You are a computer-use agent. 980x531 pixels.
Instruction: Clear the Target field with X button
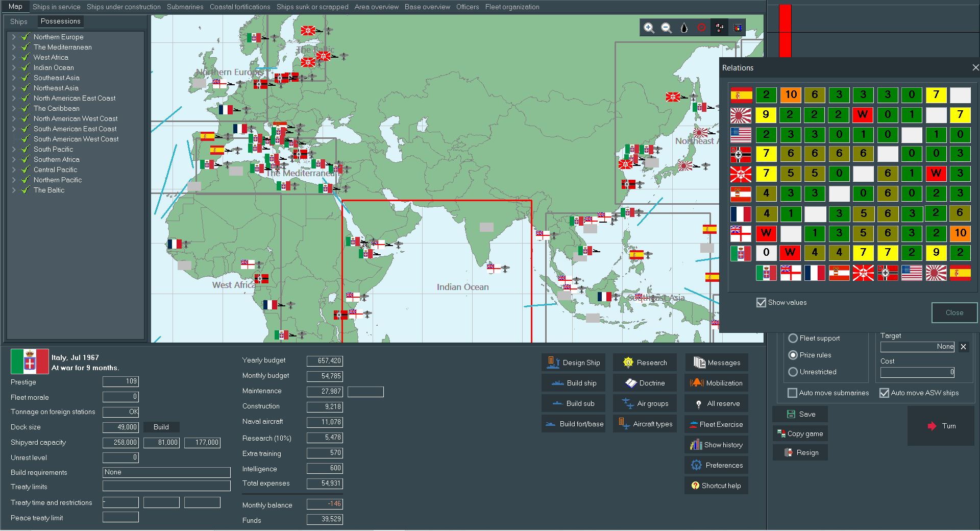click(x=963, y=347)
